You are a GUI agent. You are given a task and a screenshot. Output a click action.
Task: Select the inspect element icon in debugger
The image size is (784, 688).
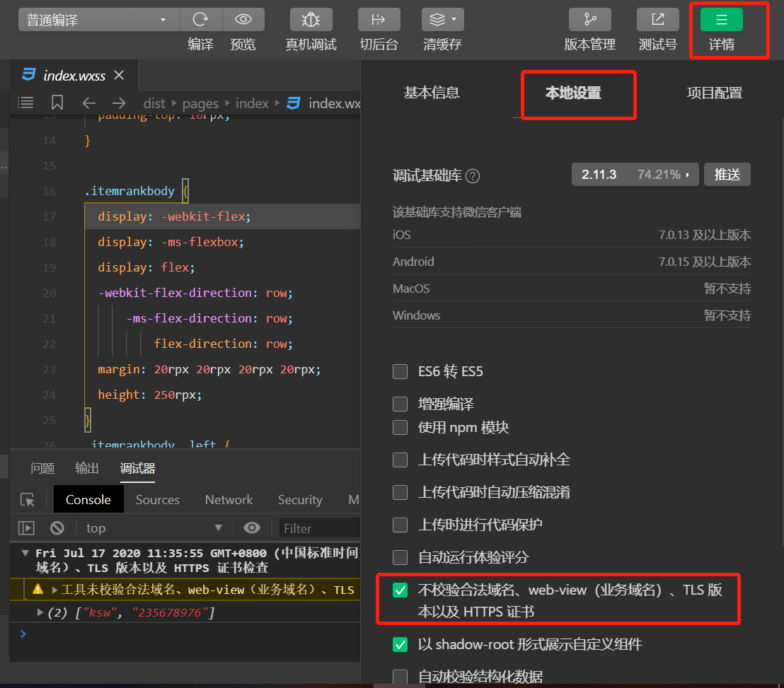point(27,499)
